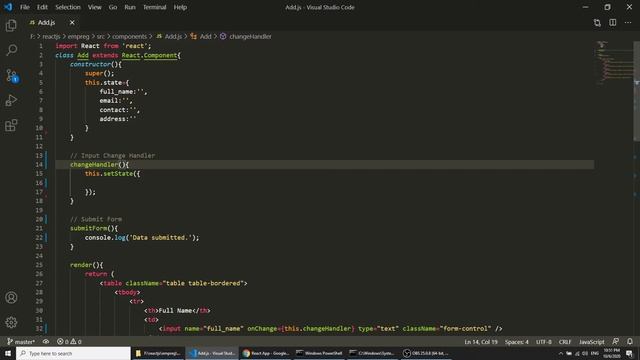The image size is (640, 360).
Task: Open the Extensions view
Action: pyautogui.click(x=11, y=125)
